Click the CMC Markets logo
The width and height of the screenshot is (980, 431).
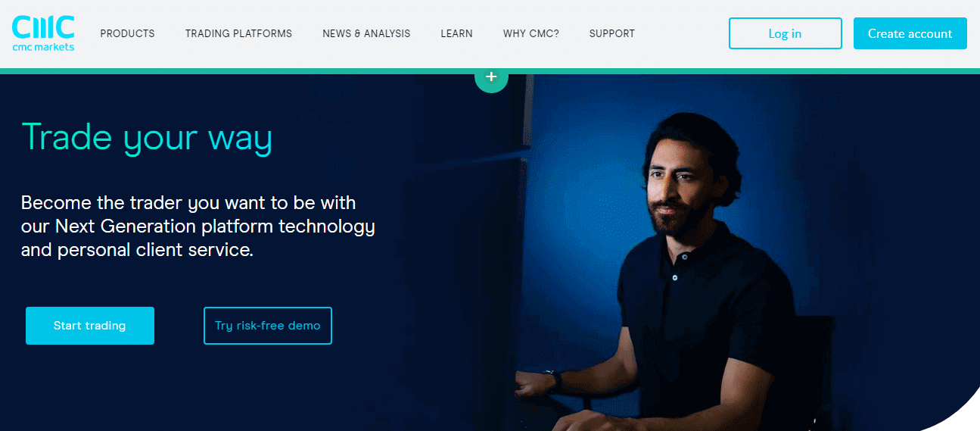43,33
